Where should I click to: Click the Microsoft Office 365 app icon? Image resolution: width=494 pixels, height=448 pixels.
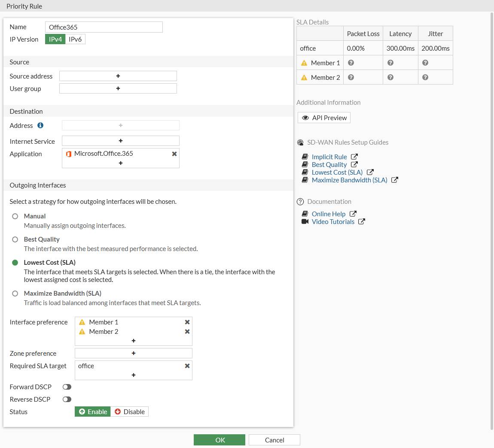click(x=69, y=154)
